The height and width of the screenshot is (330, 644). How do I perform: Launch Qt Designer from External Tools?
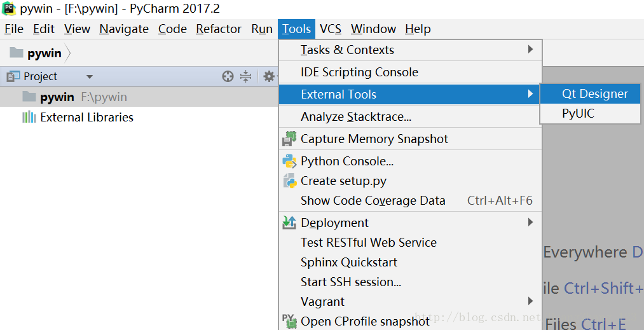point(594,94)
